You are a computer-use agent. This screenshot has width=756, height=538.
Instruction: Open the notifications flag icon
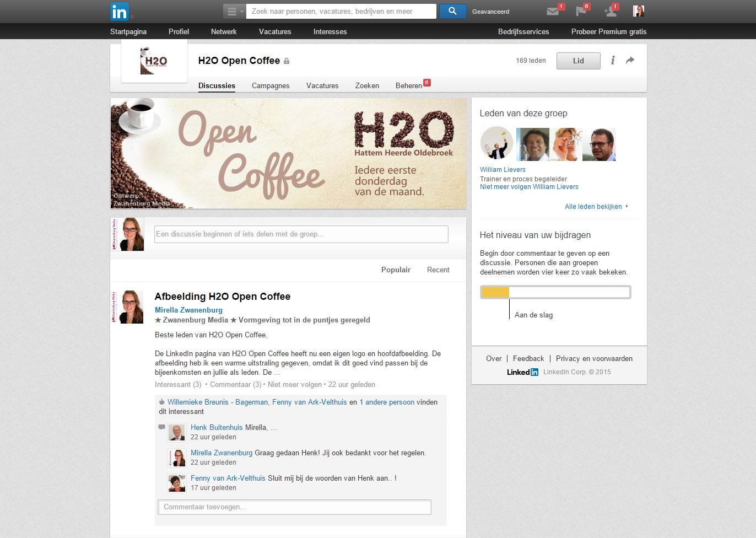pos(581,11)
